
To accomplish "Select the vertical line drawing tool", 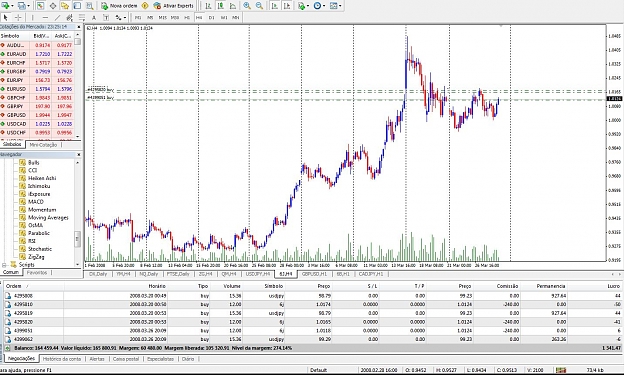I will [33, 18].
